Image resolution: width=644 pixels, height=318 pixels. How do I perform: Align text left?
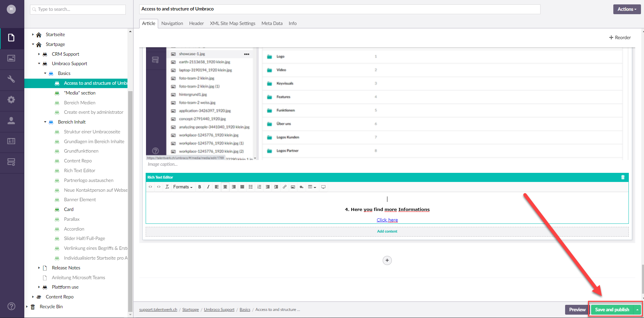coord(216,187)
